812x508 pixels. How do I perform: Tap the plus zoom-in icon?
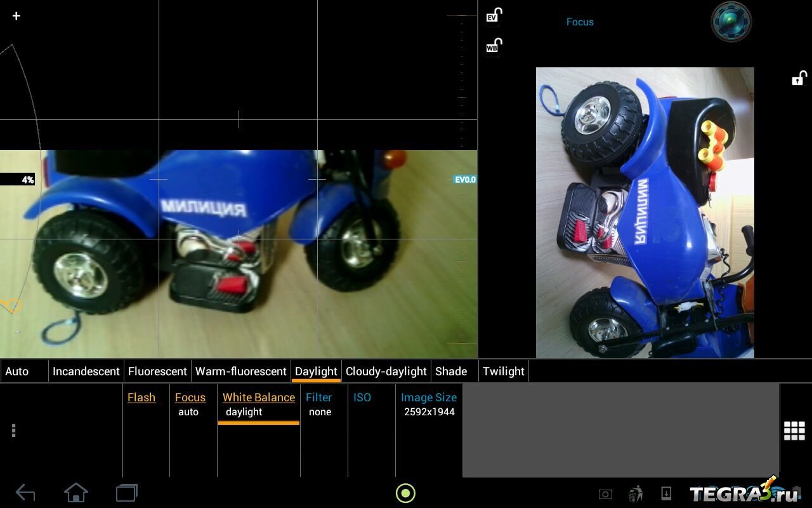coord(16,16)
